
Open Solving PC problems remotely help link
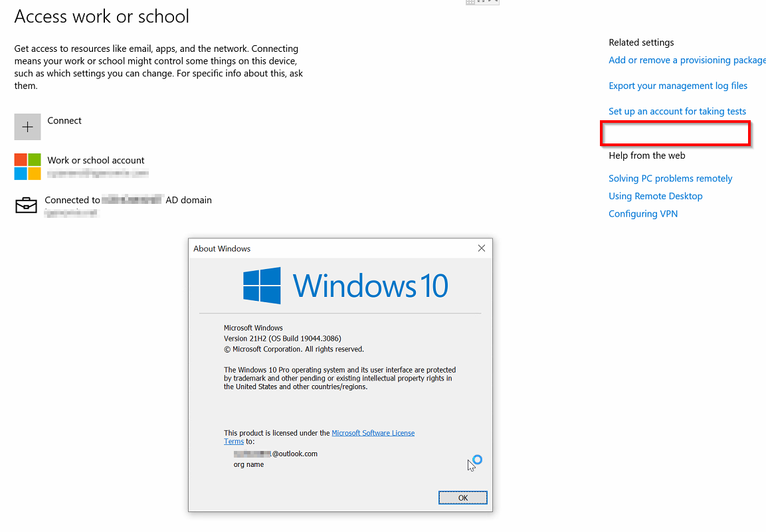[670, 178]
